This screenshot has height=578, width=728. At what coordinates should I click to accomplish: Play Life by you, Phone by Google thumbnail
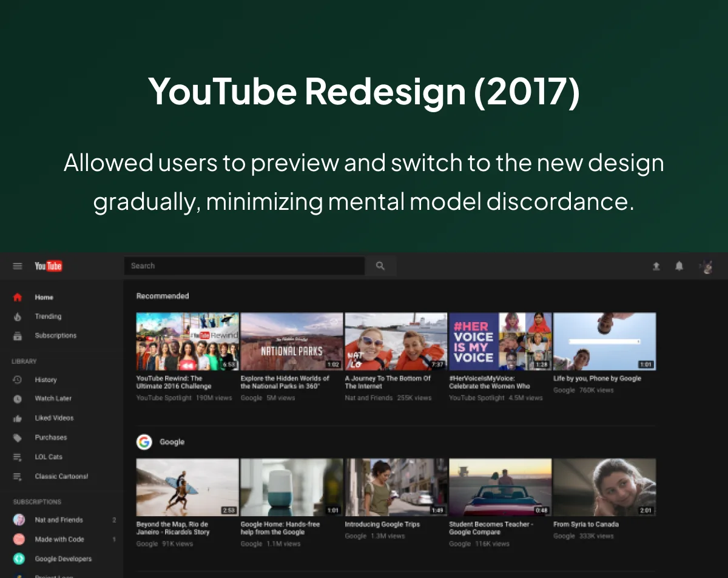[x=605, y=341]
